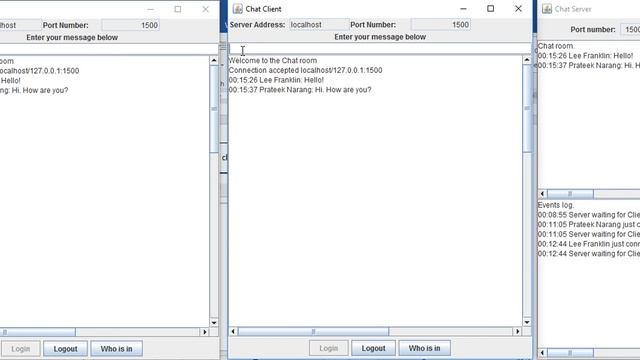
Task: Click the 'Welcome to the Chat room' line
Action: click(x=273, y=60)
